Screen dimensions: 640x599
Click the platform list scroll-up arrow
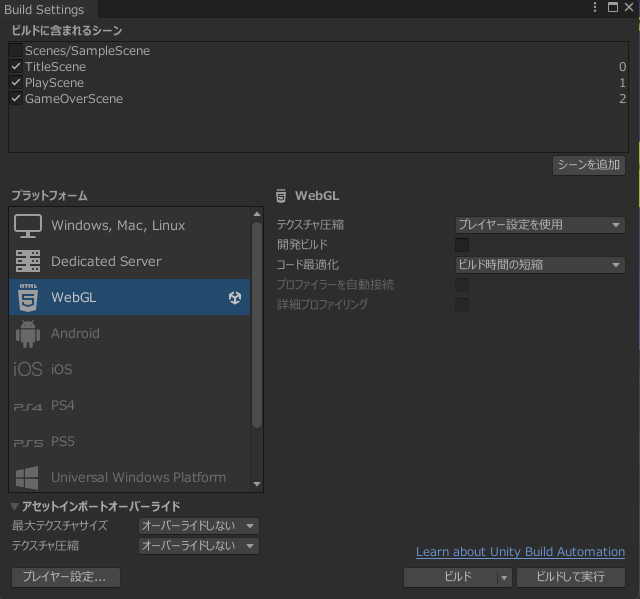(257, 214)
